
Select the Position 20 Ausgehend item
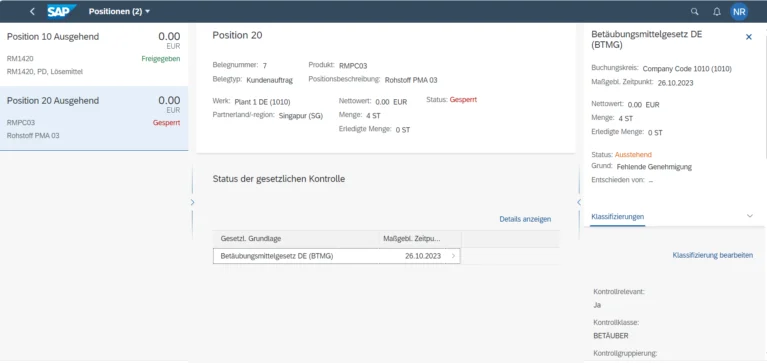point(94,118)
